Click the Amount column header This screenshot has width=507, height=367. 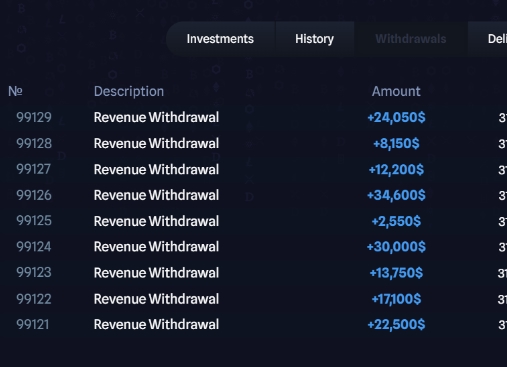(396, 91)
